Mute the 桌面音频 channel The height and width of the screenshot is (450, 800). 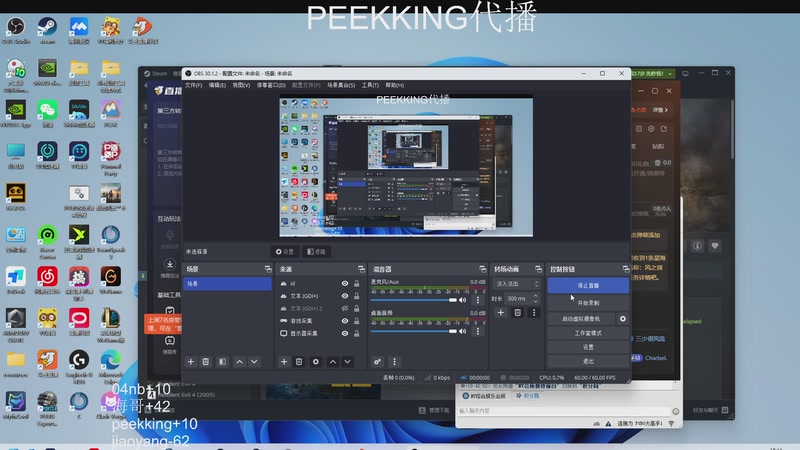click(x=463, y=332)
